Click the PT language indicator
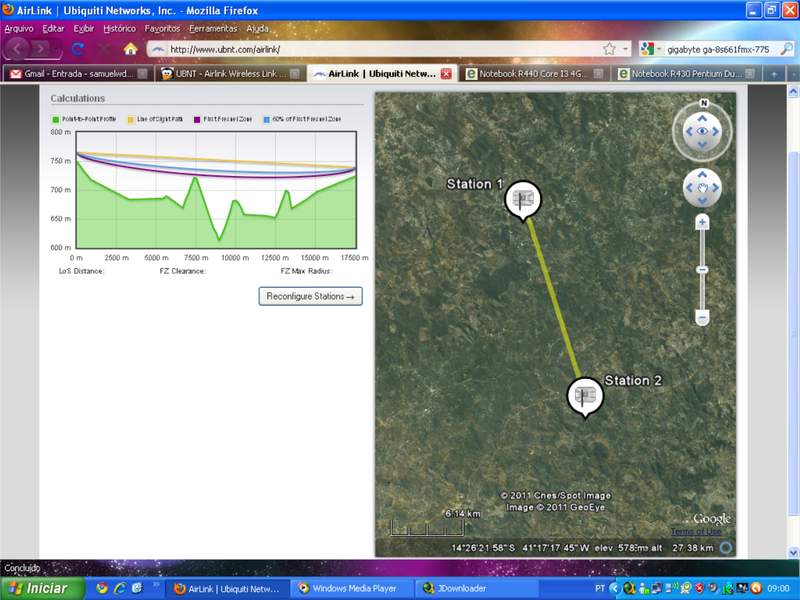 coord(600,588)
